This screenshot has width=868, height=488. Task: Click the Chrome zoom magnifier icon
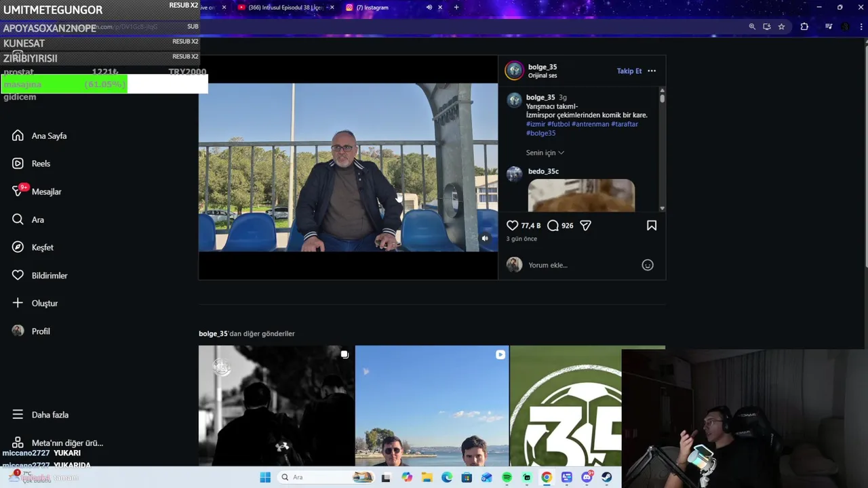pos(752,26)
